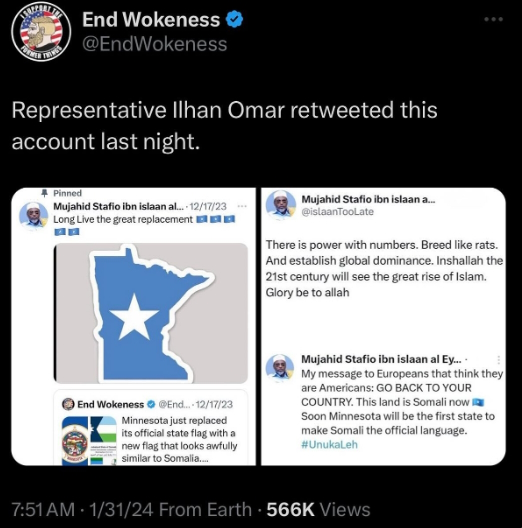Open the End Wokeness profile avatar

click(x=41, y=32)
